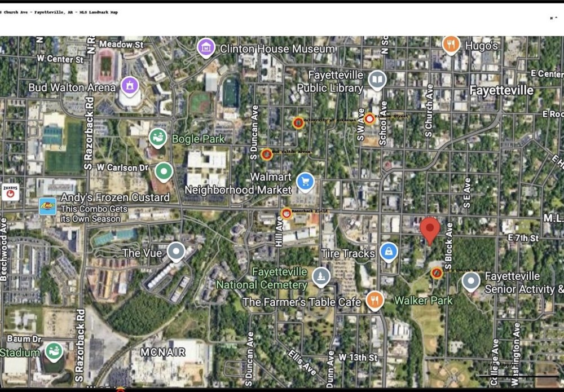Image resolution: width=564 pixels, height=392 pixels.
Task: Select the Dickson Street landmark circle marker
Action: coord(369,118)
